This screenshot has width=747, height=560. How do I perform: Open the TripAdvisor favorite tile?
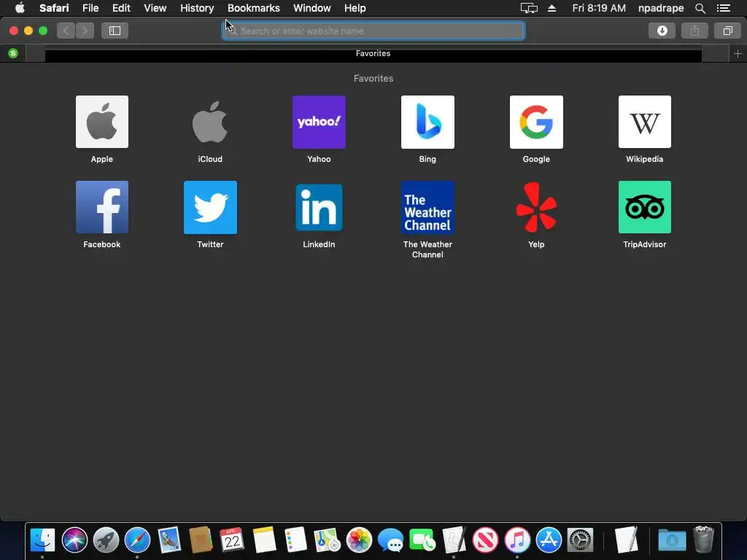coord(645,207)
